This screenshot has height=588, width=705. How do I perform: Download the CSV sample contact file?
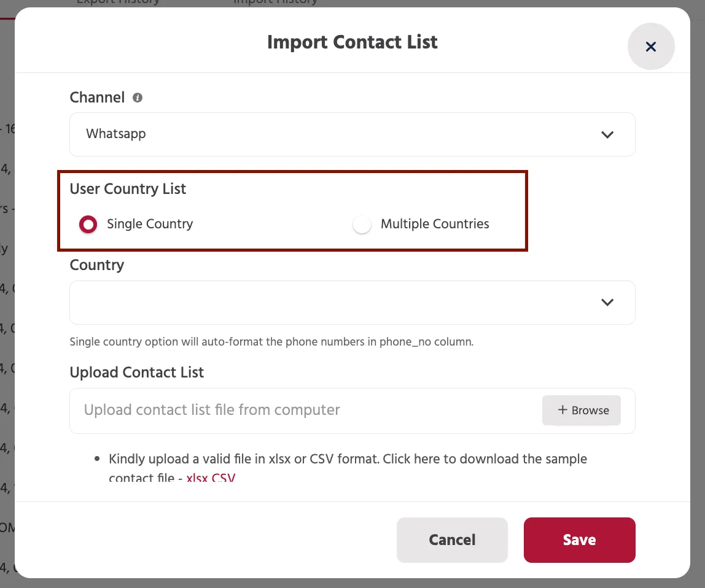pos(224,478)
